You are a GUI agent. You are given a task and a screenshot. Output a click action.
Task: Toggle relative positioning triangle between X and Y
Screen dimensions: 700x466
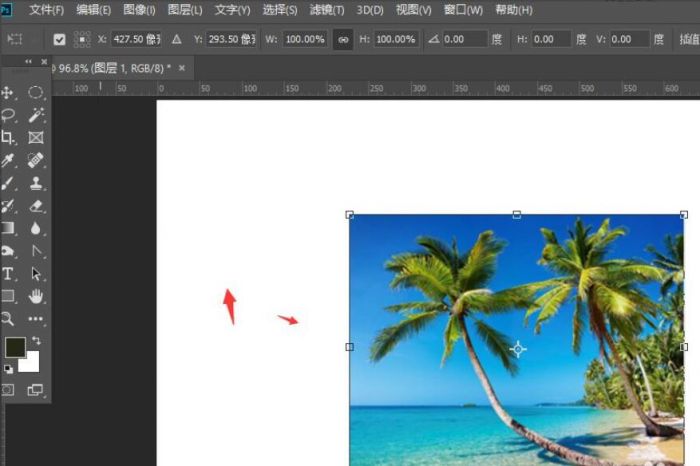click(x=177, y=40)
